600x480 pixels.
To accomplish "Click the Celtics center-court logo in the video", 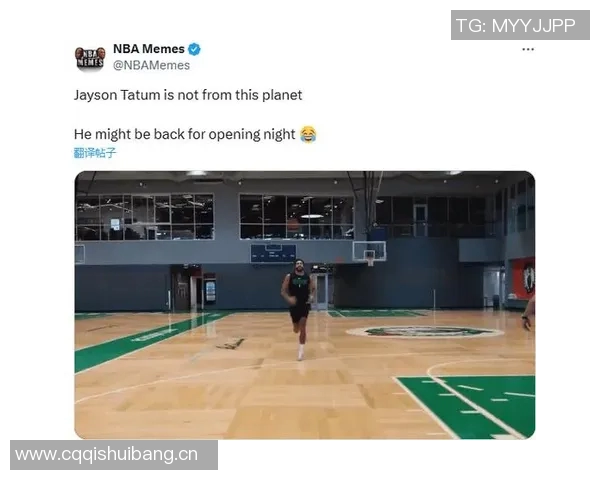I will (x=424, y=331).
